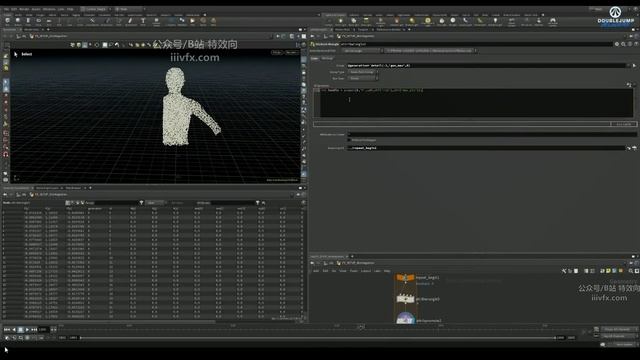Screen dimensions: 640x360
Task: Open the main Help menu
Action: tap(70, 9)
